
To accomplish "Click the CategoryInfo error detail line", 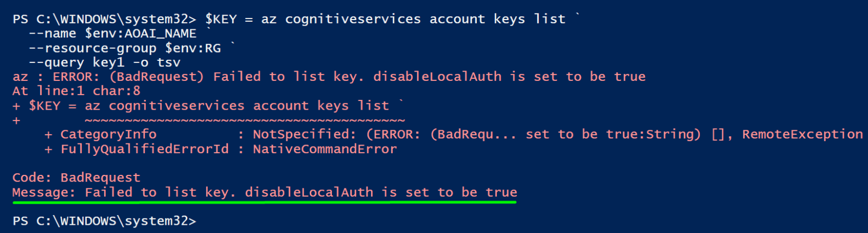I will (x=454, y=134).
